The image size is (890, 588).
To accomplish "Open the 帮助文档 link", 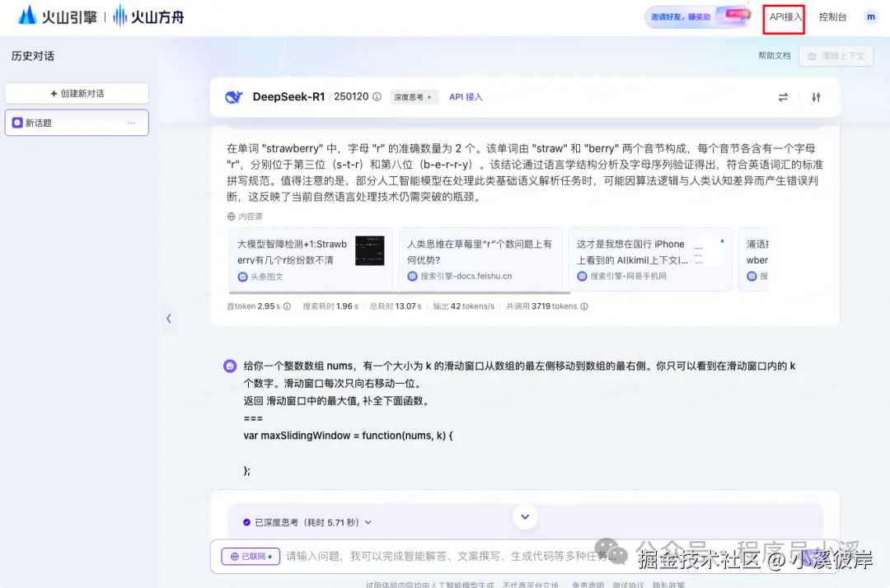I will point(774,55).
